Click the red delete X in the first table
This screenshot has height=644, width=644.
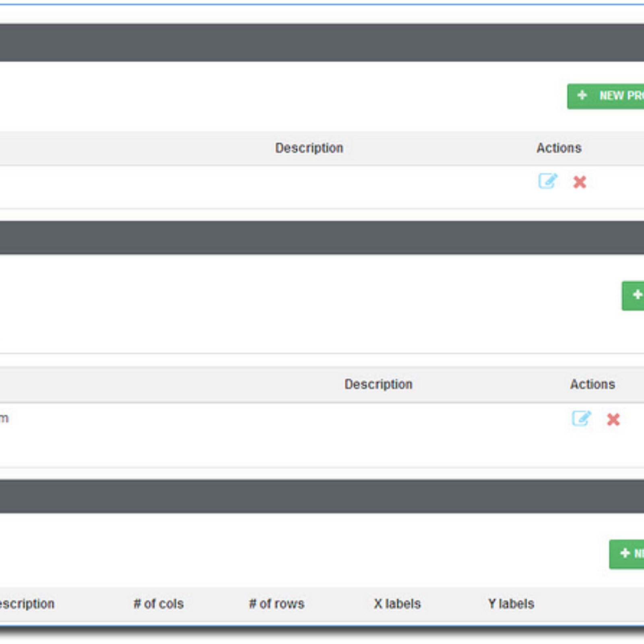point(580,182)
